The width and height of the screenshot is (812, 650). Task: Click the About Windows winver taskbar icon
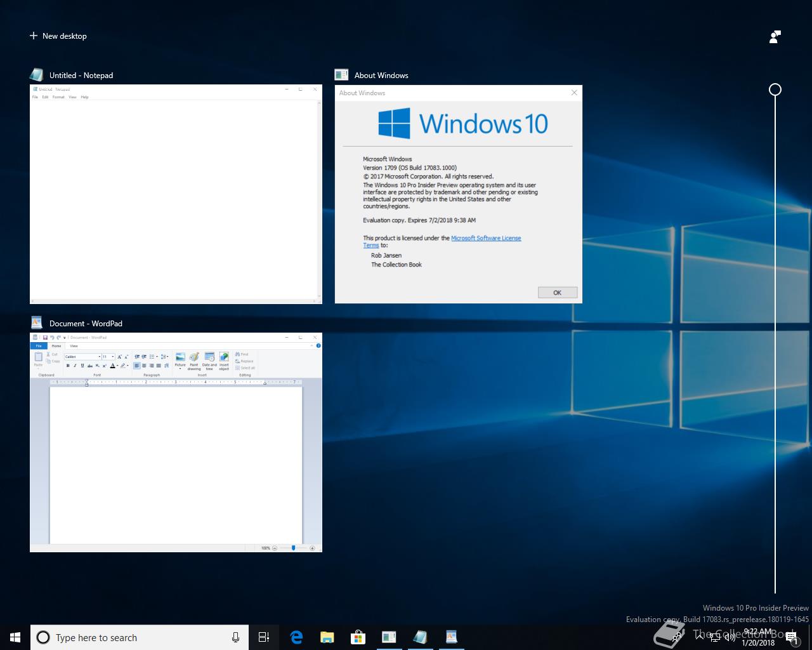389,637
